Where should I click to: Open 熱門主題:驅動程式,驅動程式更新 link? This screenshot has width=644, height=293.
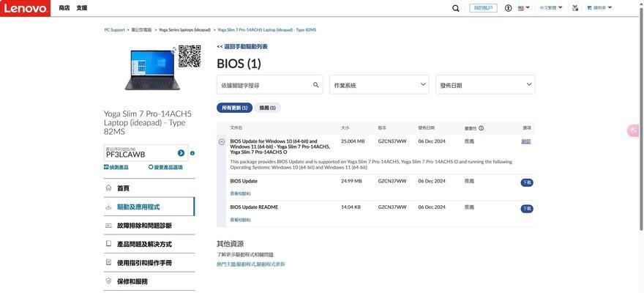click(x=250, y=264)
